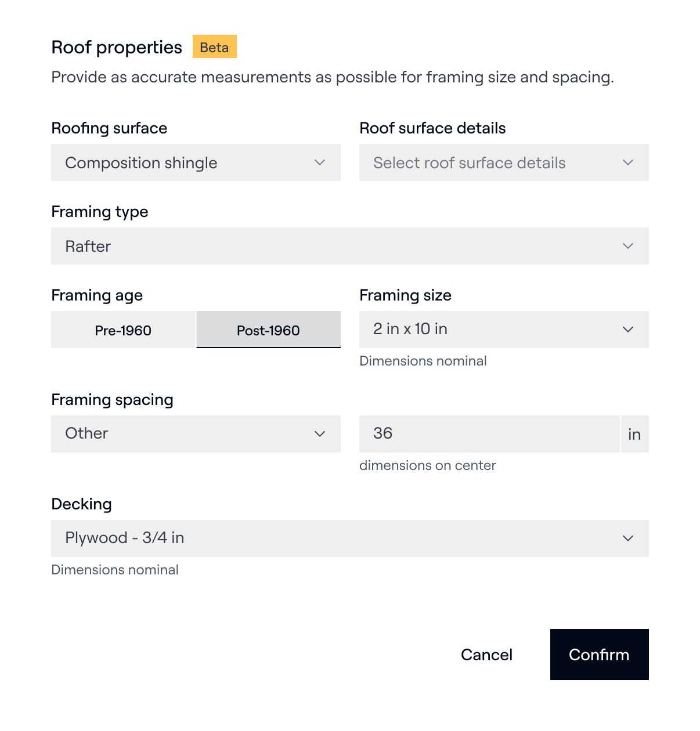
Task: Click the Roofing surface dropdown chevron
Action: click(320, 162)
